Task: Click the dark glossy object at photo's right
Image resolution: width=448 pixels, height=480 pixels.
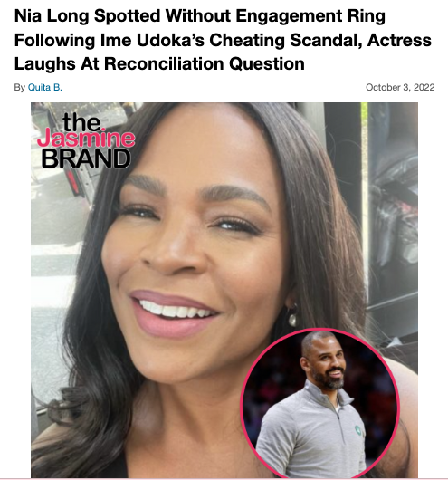Action: click(393, 215)
